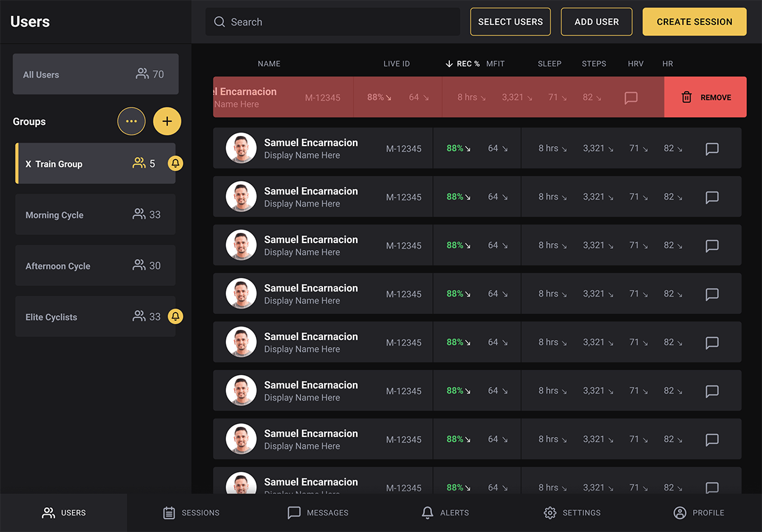Toggle Select Users mode
This screenshot has width=762, height=532.
(510, 22)
